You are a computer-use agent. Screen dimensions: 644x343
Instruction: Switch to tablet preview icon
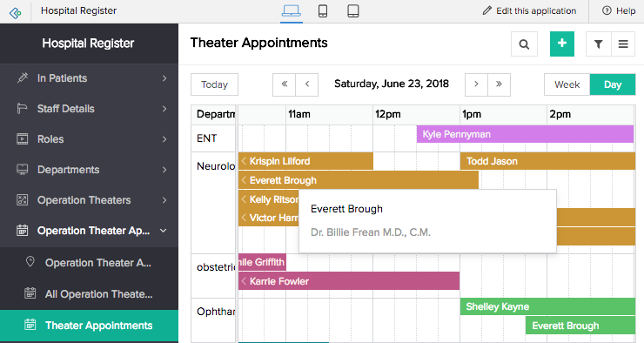(353, 11)
